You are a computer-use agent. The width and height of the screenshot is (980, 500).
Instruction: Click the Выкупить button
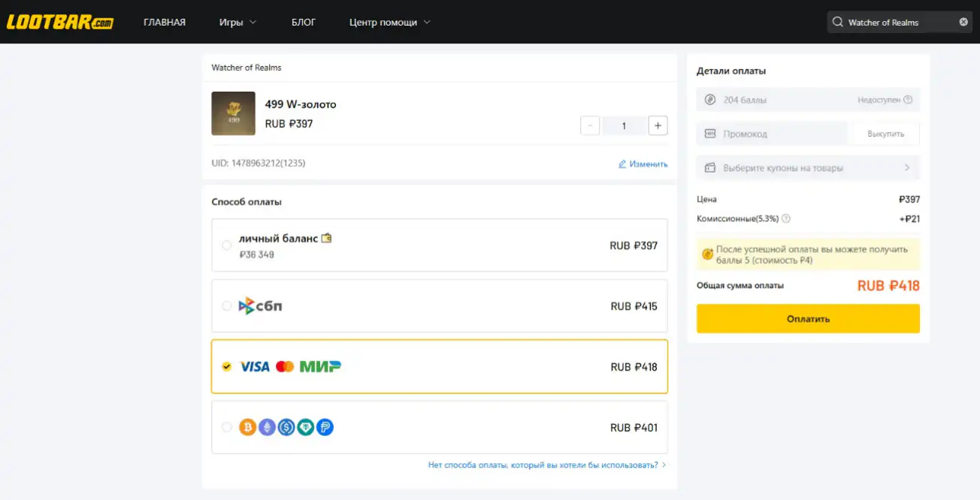885,134
